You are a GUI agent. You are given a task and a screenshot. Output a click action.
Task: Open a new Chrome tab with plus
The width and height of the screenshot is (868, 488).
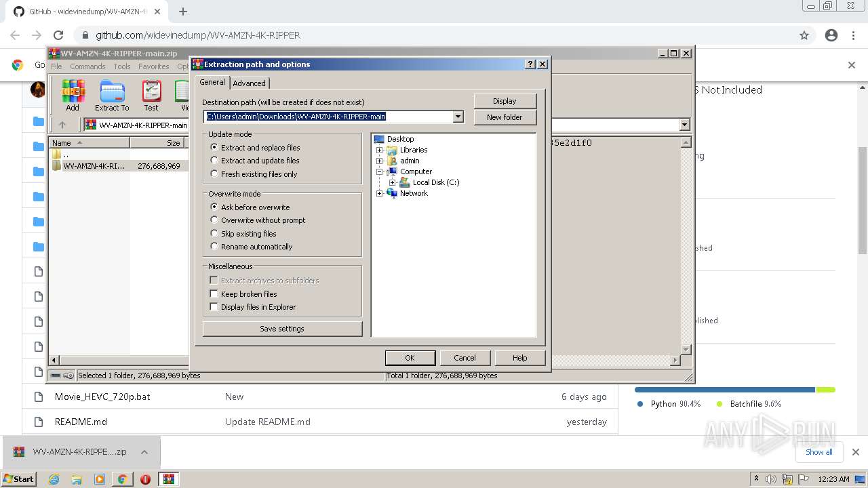183,12
